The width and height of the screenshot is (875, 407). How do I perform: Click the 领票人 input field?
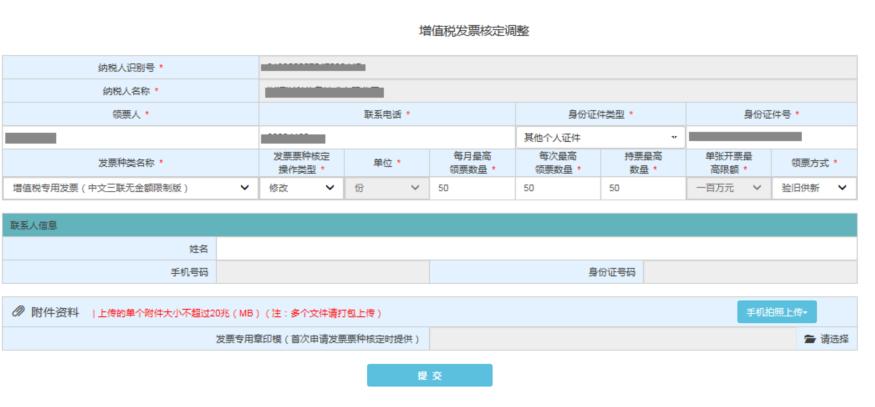[x=130, y=137]
